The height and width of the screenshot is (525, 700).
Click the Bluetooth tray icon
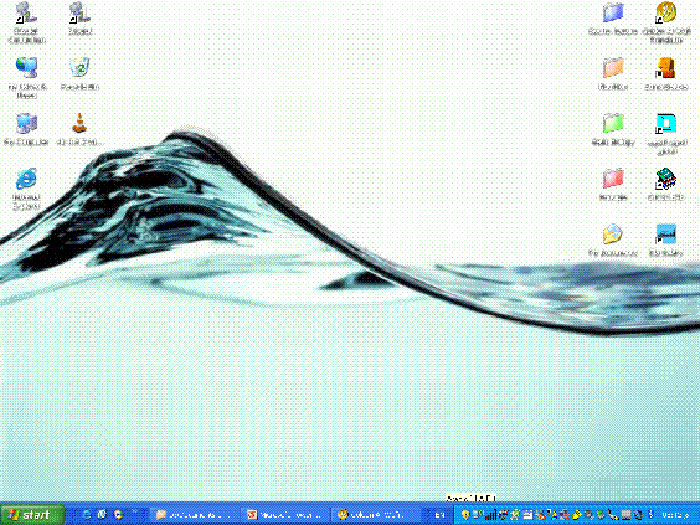pyautogui.click(x=651, y=515)
